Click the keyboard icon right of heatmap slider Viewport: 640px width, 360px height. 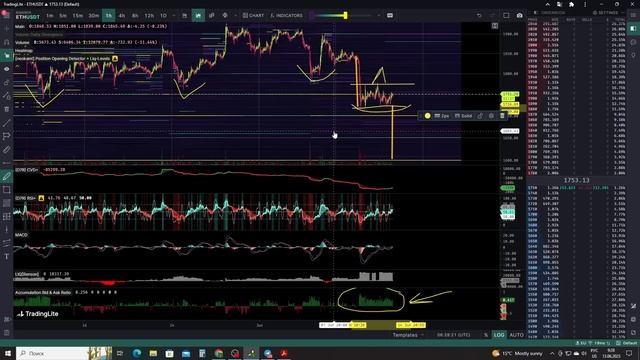click(390, 16)
